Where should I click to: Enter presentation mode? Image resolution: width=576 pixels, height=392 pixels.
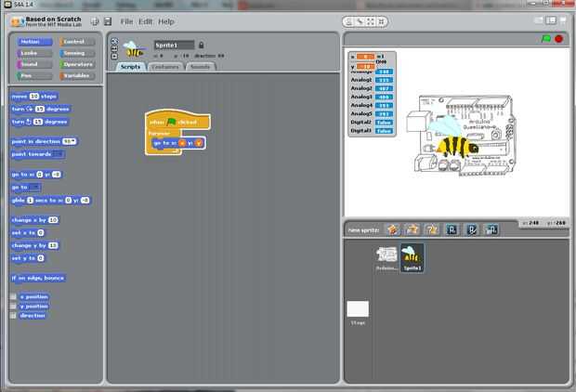[563, 20]
